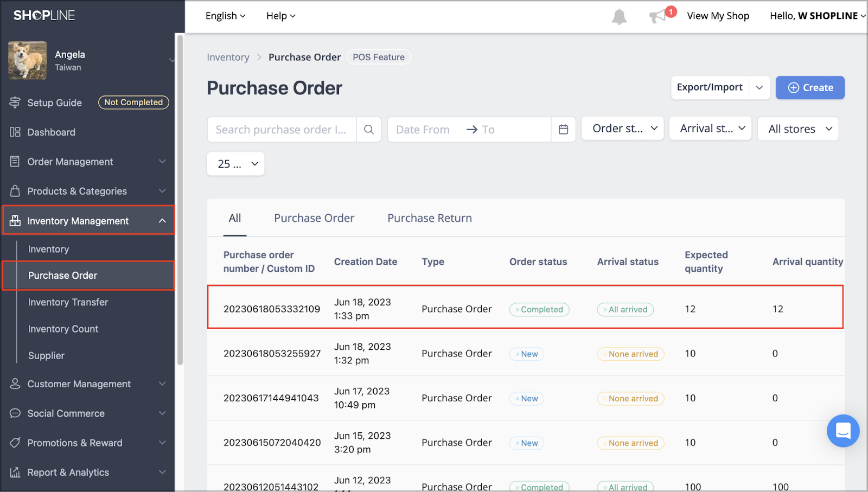Viewport: 868px width, 492px height.
Task: Open Social Commerce via its sidebar icon
Action: pyautogui.click(x=15, y=413)
